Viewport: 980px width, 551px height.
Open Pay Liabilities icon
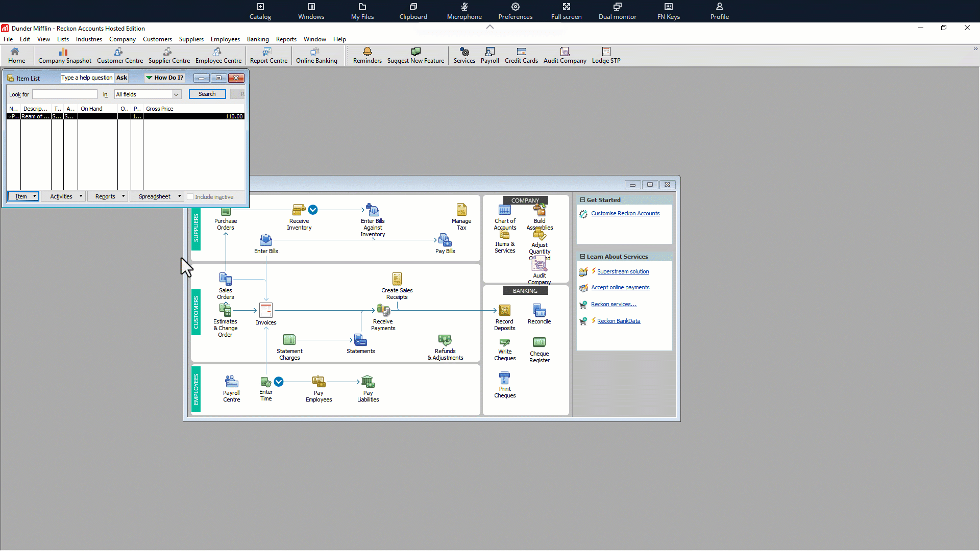click(x=368, y=389)
